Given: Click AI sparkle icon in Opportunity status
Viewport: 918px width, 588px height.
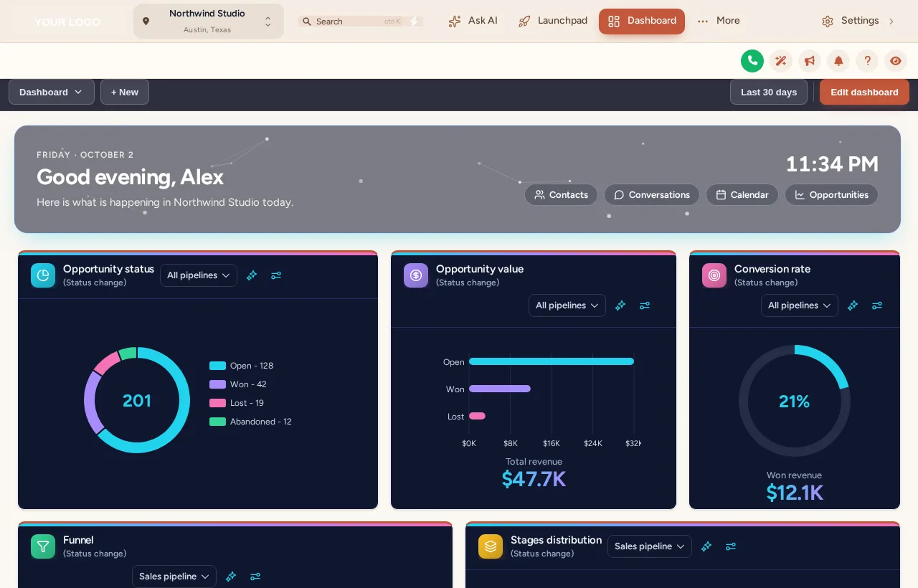Looking at the screenshot, I should 252,275.
